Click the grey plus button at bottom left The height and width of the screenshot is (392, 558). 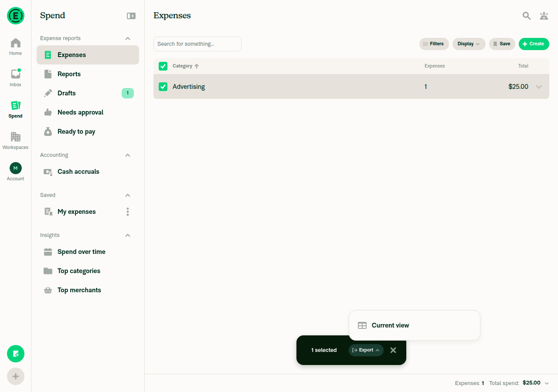pos(16,376)
